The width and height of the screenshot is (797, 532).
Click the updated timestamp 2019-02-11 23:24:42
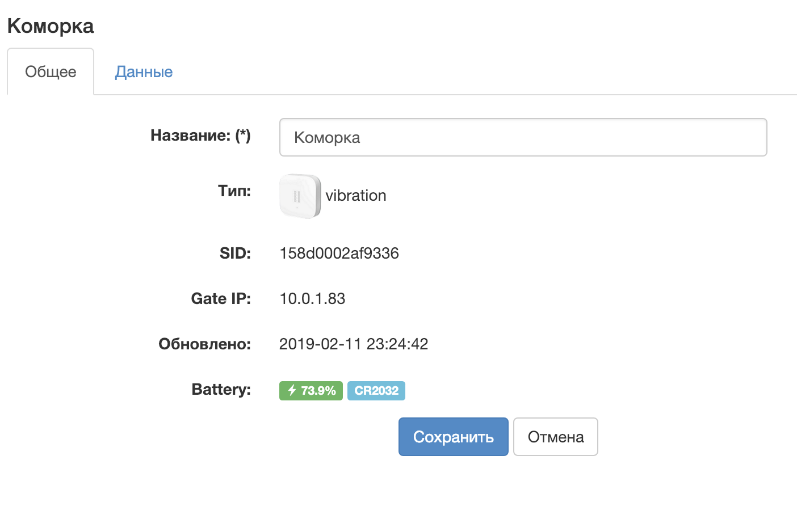point(354,344)
